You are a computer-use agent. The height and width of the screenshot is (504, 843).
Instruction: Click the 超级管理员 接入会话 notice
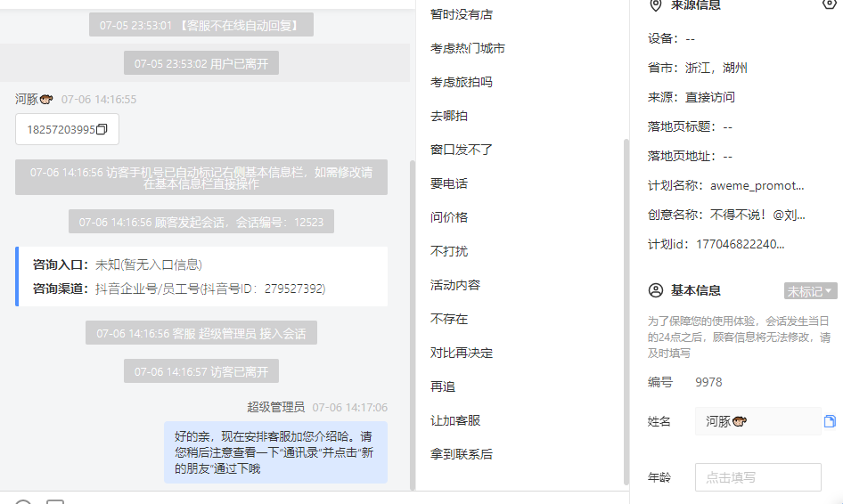(201, 333)
